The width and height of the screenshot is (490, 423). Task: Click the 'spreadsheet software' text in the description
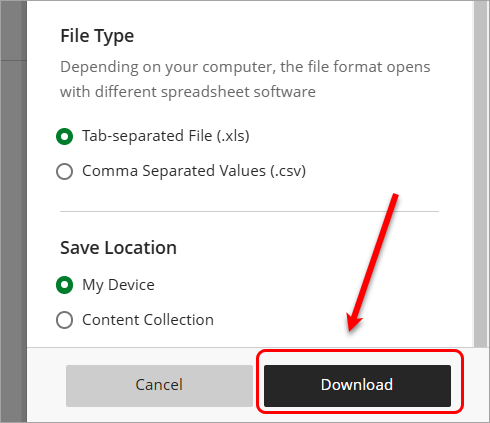pos(238,92)
